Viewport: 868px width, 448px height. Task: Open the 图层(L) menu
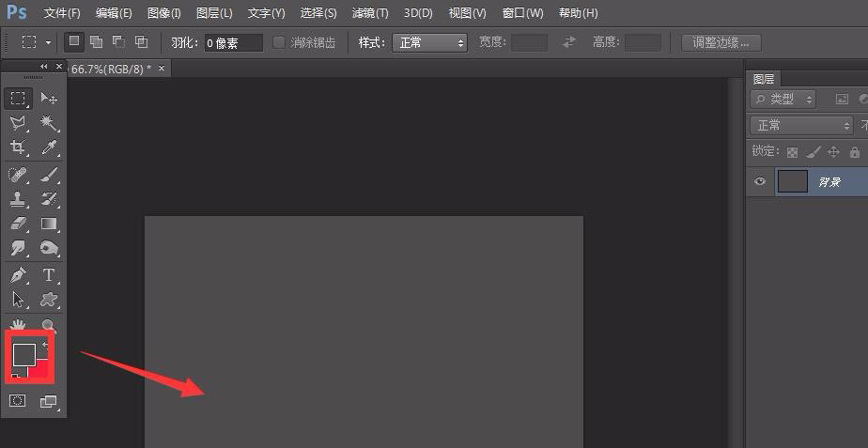pyautogui.click(x=214, y=13)
